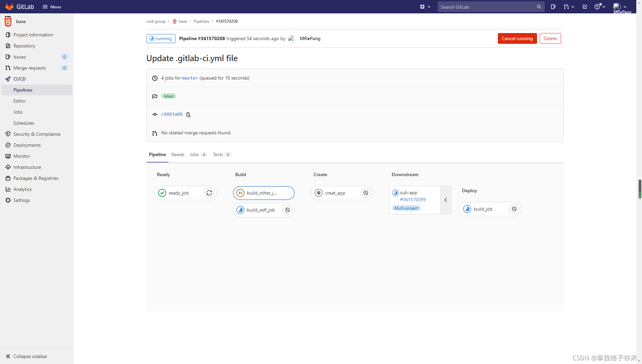Open commit link c0803a80
The height and width of the screenshot is (364, 642).
point(172,114)
